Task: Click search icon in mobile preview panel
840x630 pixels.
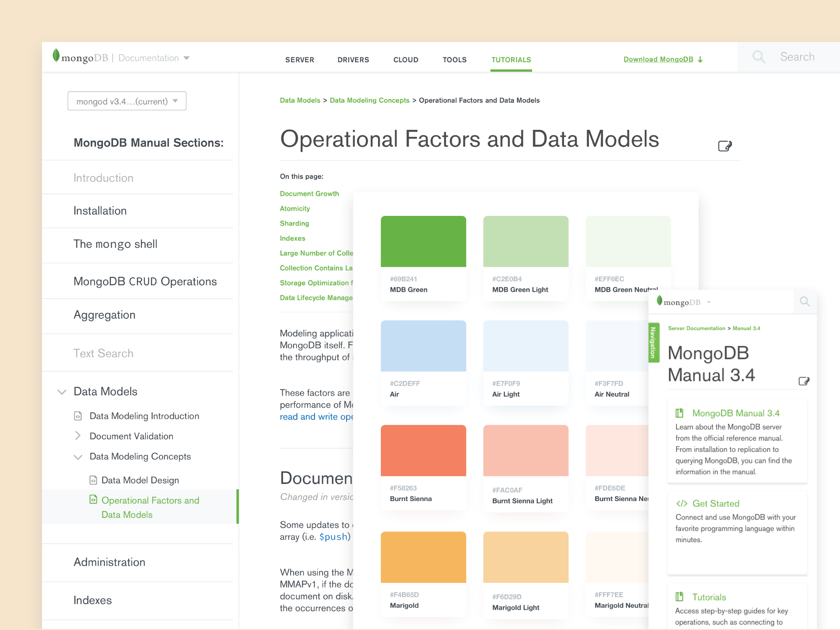Action: (x=804, y=302)
